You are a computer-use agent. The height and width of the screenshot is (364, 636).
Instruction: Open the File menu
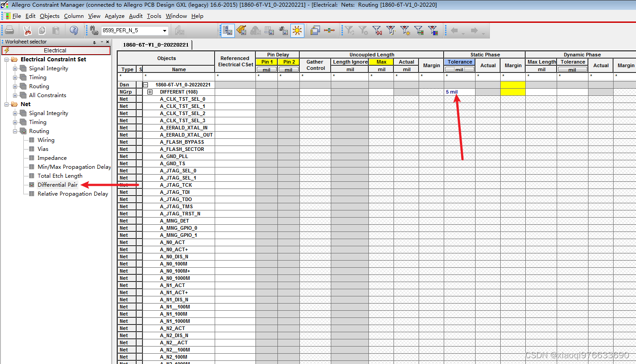tap(17, 16)
